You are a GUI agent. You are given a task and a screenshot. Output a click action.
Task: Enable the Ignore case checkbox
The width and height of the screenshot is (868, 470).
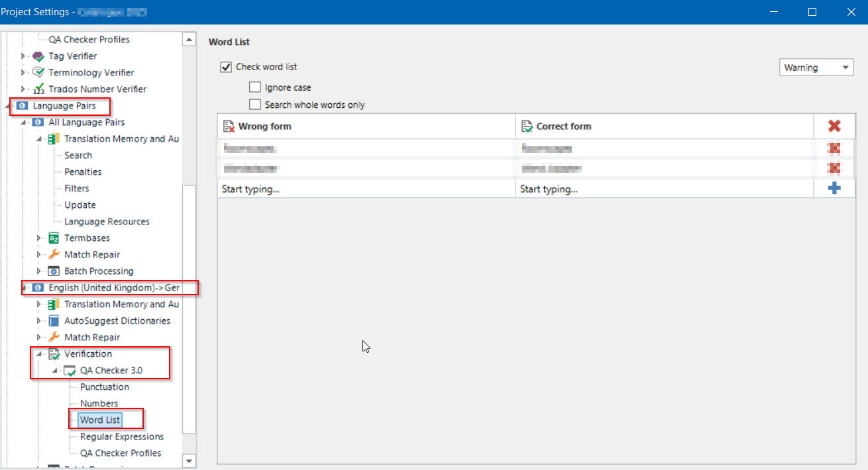254,87
